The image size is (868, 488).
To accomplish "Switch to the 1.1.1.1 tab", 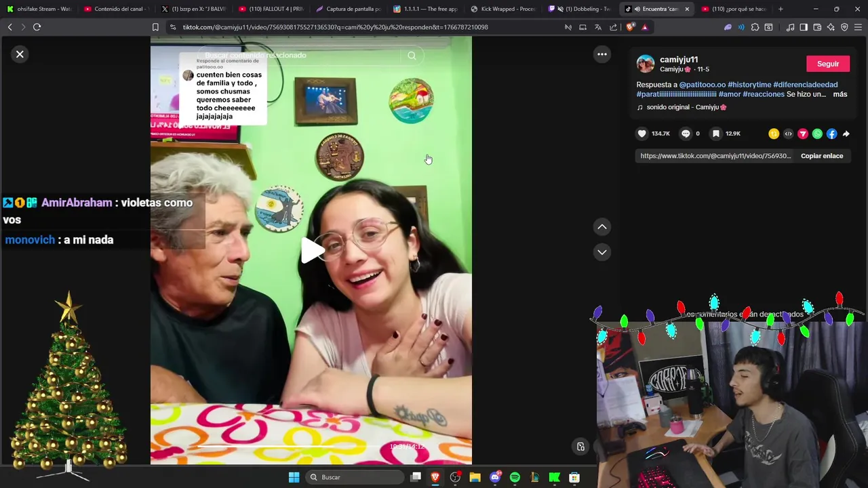I will tap(425, 9).
